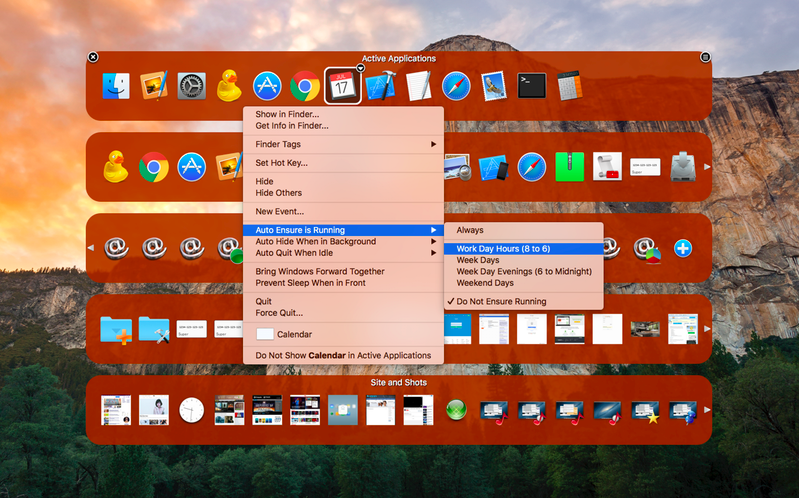Open the Active Applications panel menu button
The width and height of the screenshot is (799, 498).
click(x=705, y=57)
